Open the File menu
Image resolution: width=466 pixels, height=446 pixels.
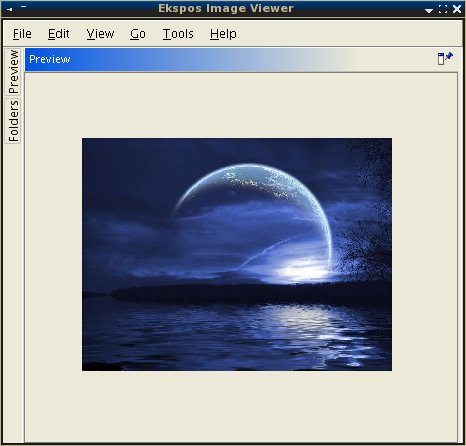click(x=22, y=34)
